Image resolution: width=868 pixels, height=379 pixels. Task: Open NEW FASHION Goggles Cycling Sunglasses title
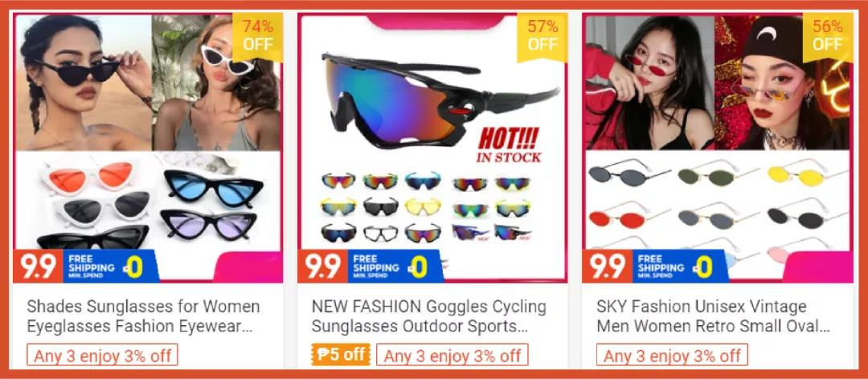(x=429, y=316)
